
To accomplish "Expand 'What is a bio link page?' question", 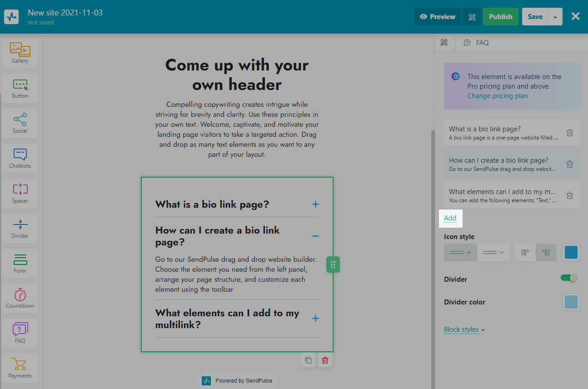I will click(x=315, y=204).
